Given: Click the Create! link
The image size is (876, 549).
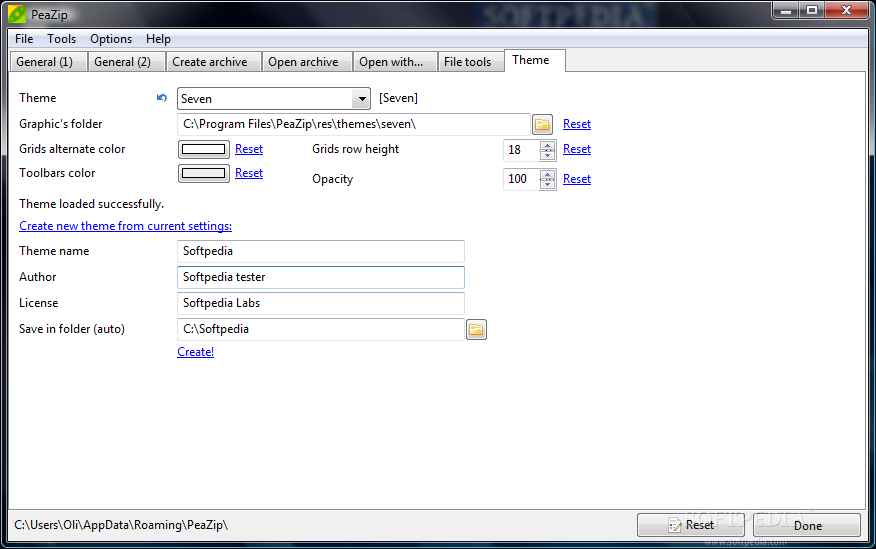Looking at the screenshot, I should [x=196, y=352].
